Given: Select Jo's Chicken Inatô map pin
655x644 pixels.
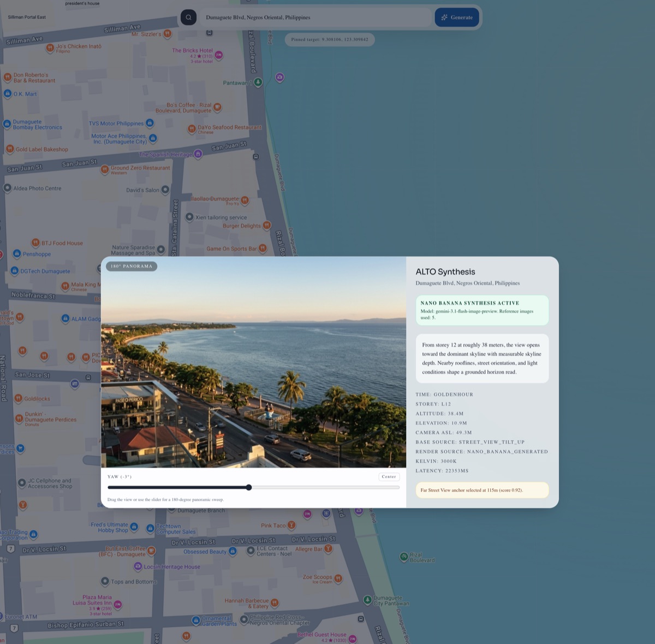Looking at the screenshot, I should coord(50,48).
